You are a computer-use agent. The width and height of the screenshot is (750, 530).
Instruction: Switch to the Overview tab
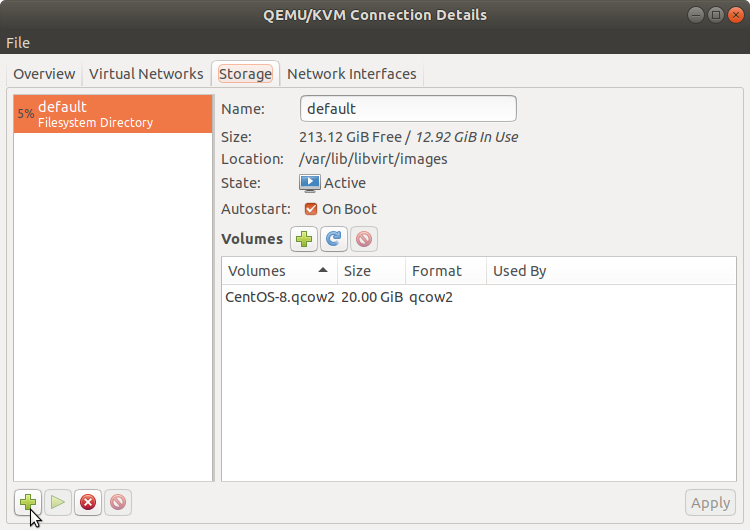click(x=44, y=74)
